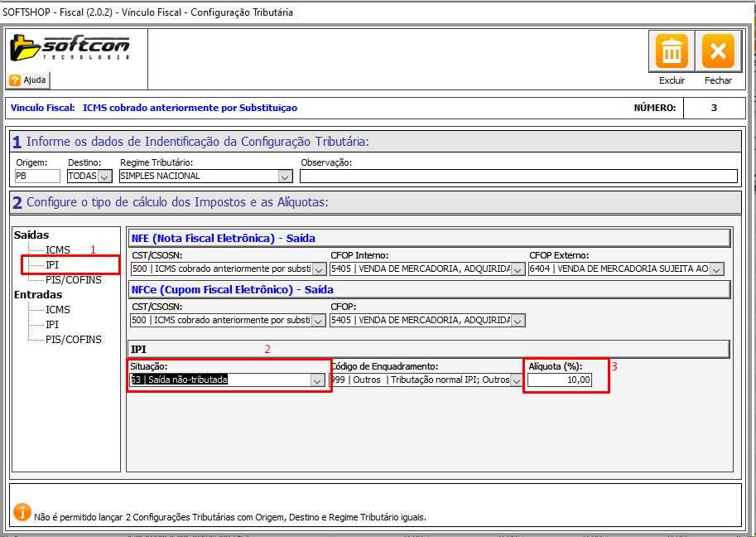Open the Código de Enquadramento dropdown
Screen dimensions: 756x537
point(517,380)
